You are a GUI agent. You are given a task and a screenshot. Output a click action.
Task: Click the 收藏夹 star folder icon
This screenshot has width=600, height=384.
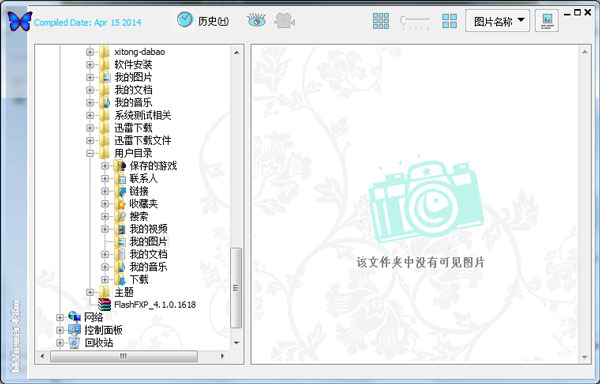click(x=120, y=203)
